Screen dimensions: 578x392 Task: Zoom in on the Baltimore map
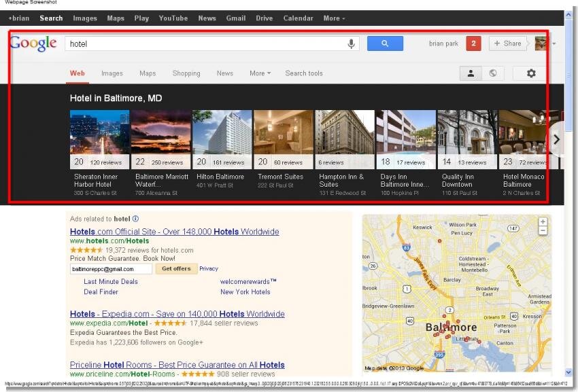coord(543,221)
